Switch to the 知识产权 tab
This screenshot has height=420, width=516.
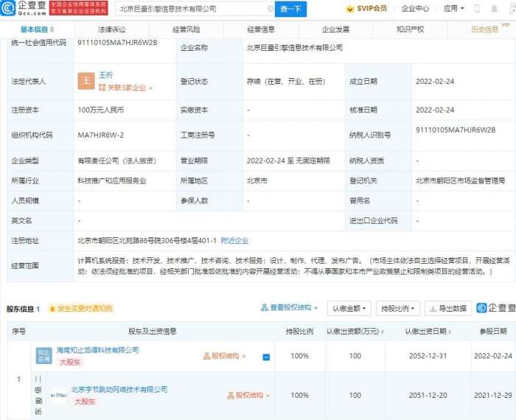[x=410, y=29]
